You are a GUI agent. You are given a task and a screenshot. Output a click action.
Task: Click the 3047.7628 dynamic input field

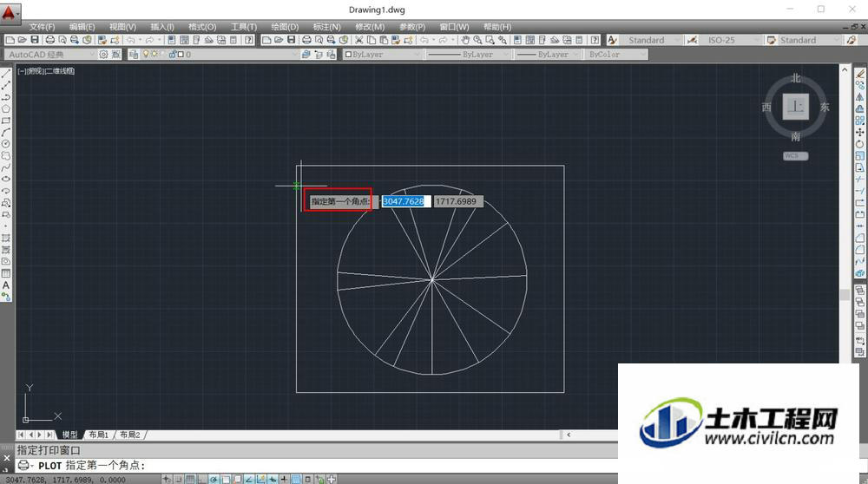click(x=405, y=201)
